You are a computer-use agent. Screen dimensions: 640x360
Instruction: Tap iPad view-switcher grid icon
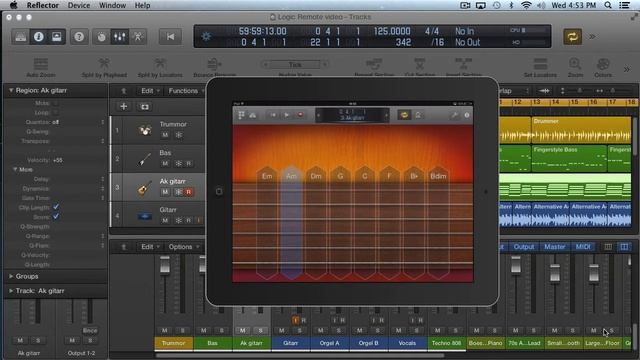(241, 115)
